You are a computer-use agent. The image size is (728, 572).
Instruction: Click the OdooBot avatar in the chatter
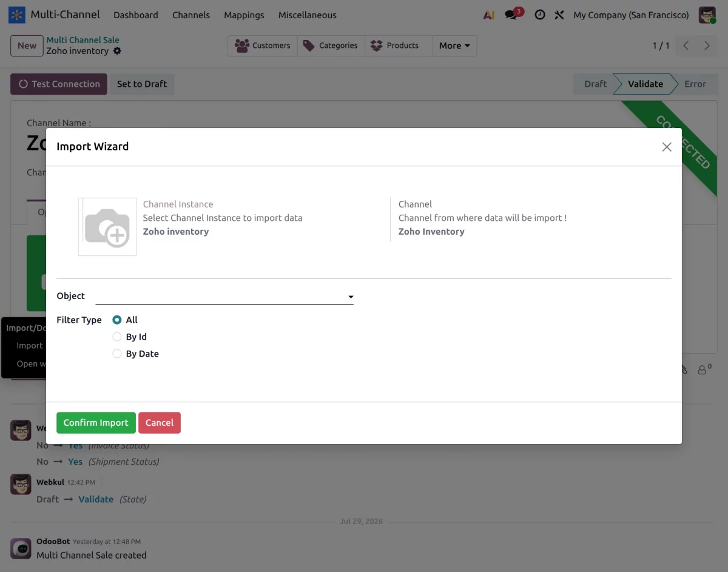(21, 548)
